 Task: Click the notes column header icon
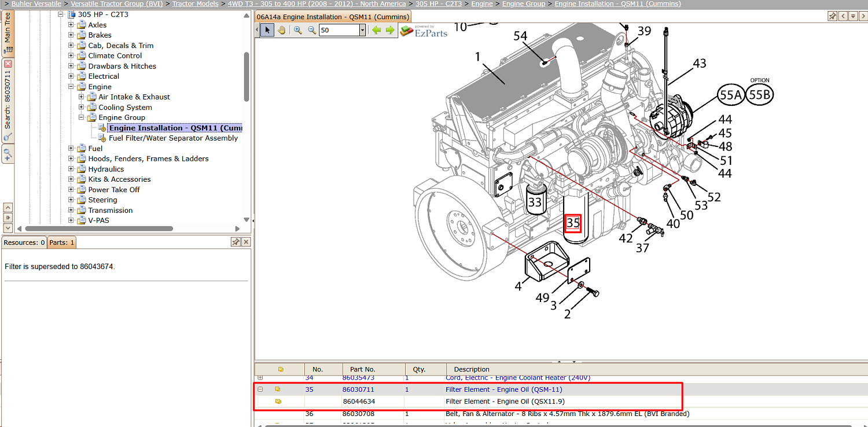pyautogui.click(x=281, y=369)
